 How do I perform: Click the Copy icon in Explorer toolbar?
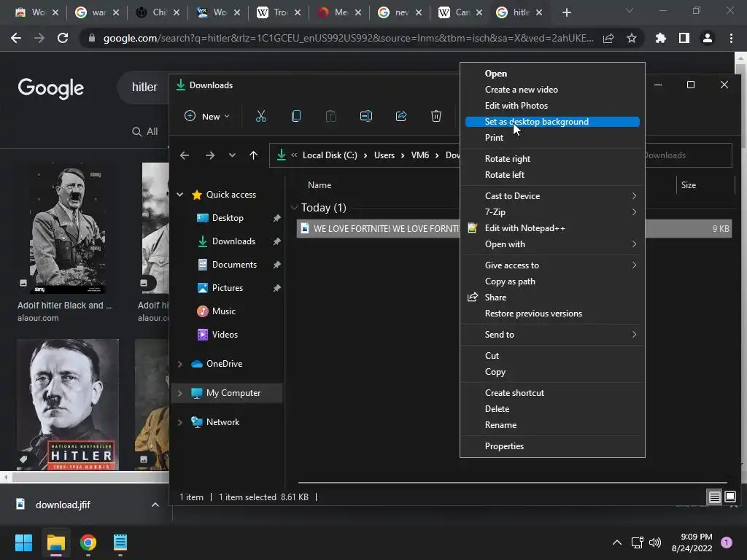tap(296, 116)
